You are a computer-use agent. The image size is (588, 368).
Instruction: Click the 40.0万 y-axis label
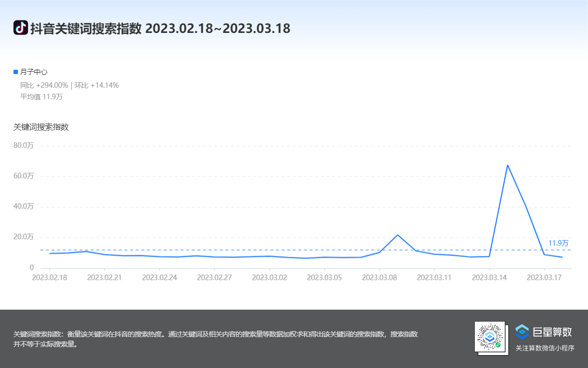[x=23, y=206]
